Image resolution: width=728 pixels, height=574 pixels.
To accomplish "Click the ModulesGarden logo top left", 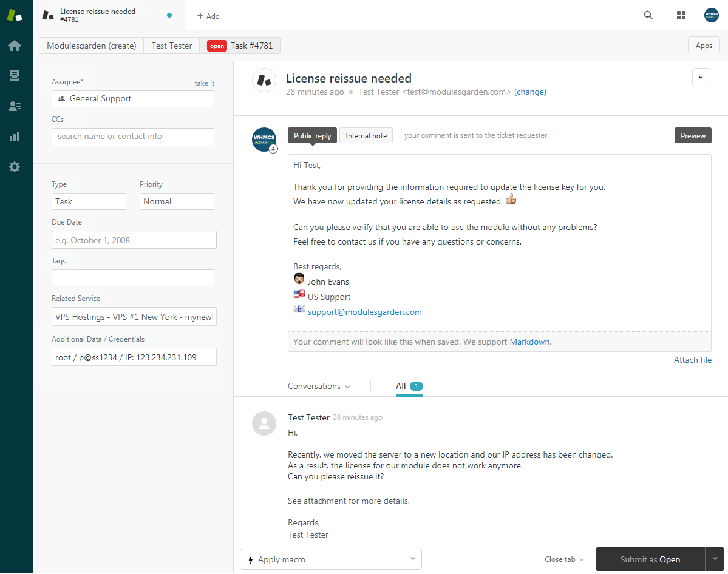I will 15,15.
